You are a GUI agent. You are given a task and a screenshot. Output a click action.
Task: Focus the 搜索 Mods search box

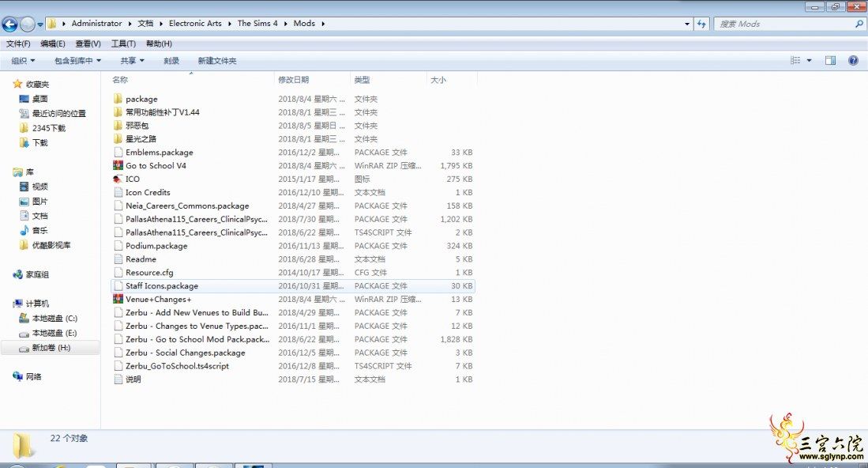pos(784,24)
